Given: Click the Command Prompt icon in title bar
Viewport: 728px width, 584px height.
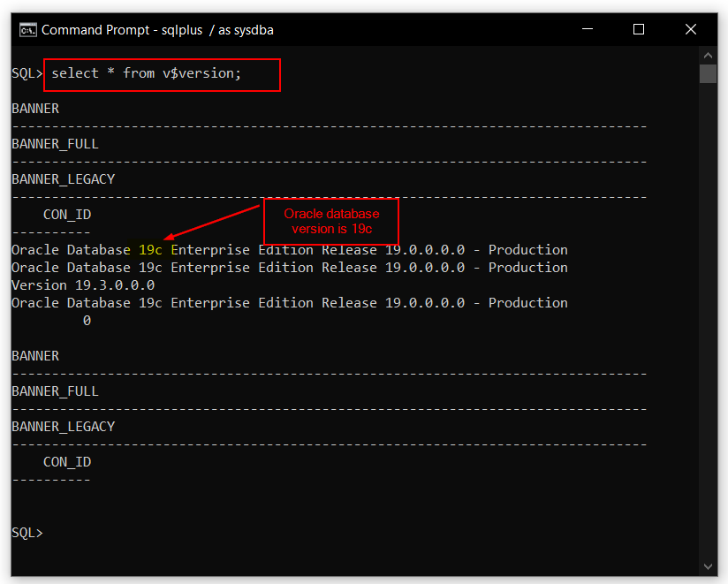Looking at the screenshot, I should click(27, 29).
